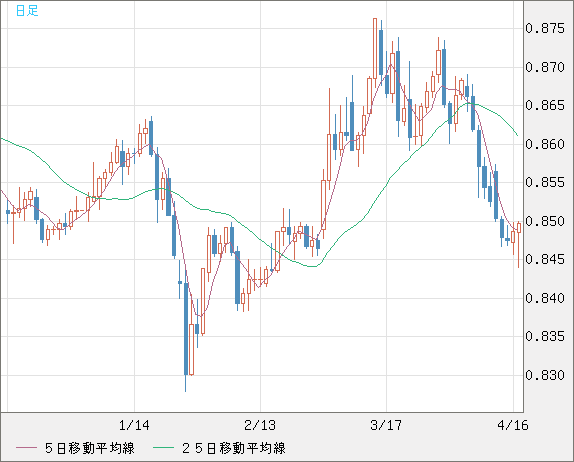Click the 日足 chart label
This screenshot has height=462, width=574.
click(27, 10)
